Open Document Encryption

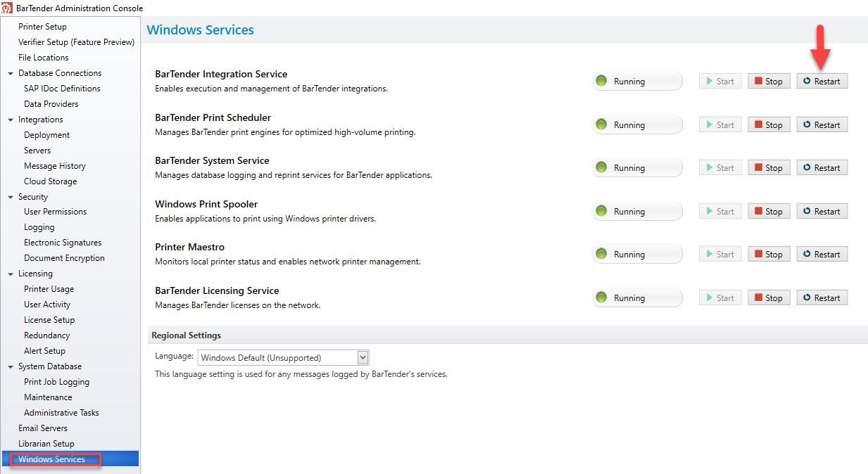64,258
